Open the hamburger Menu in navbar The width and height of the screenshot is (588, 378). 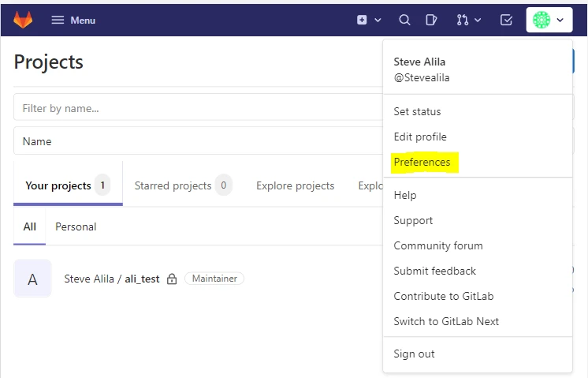pyautogui.click(x=73, y=20)
